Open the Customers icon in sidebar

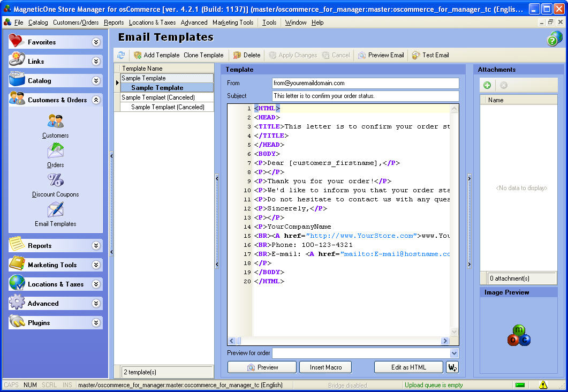56,126
